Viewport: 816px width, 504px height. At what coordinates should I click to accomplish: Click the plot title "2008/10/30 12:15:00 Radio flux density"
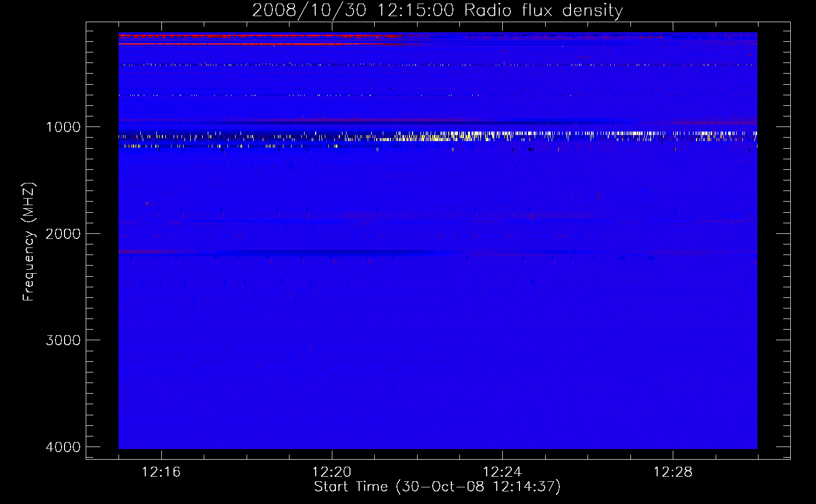(437, 11)
